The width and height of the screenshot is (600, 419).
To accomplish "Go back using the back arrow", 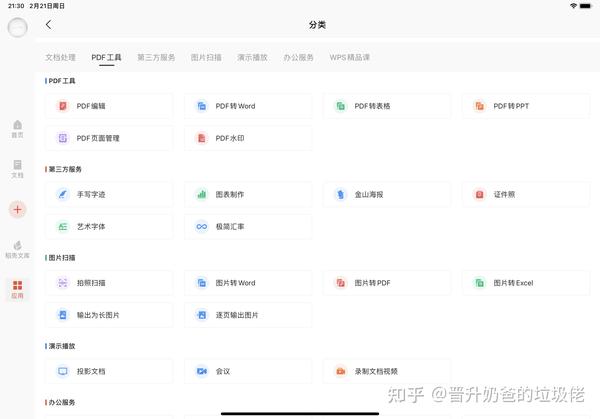I will (48, 25).
